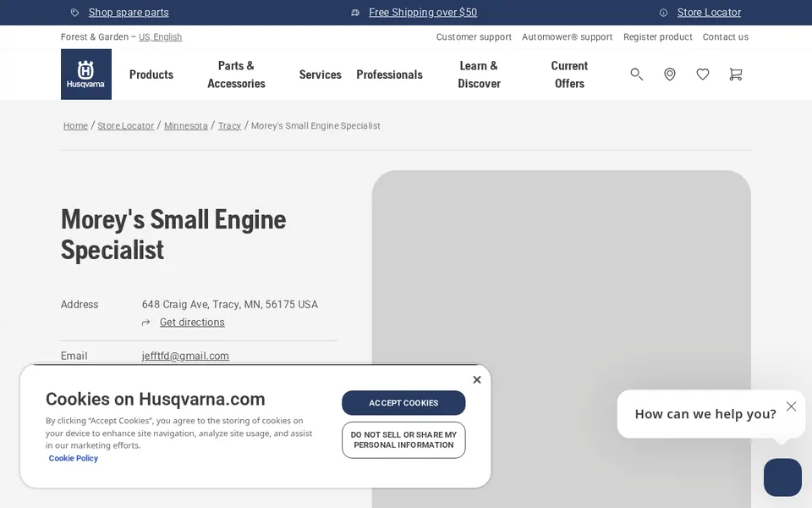The image size is (812, 508).
Task: Click the truck icon beside Free Shipping
Action: (355, 13)
